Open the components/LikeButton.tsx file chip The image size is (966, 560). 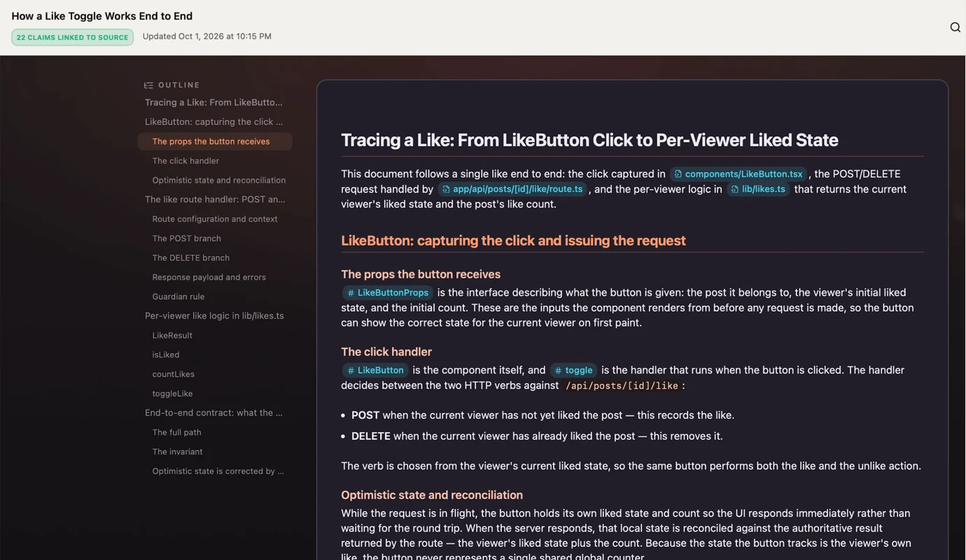click(x=738, y=174)
